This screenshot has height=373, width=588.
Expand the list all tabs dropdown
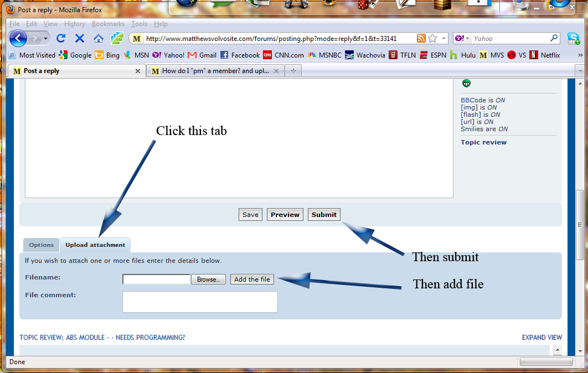(x=579, y=71)
